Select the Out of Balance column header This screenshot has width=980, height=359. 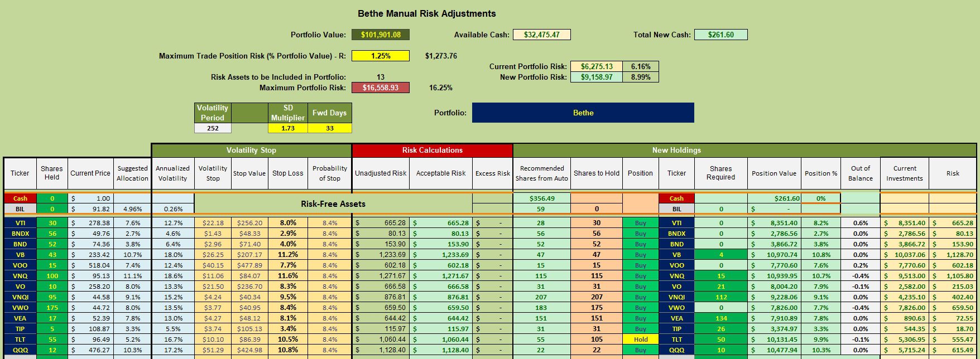[x=861, y=173]
